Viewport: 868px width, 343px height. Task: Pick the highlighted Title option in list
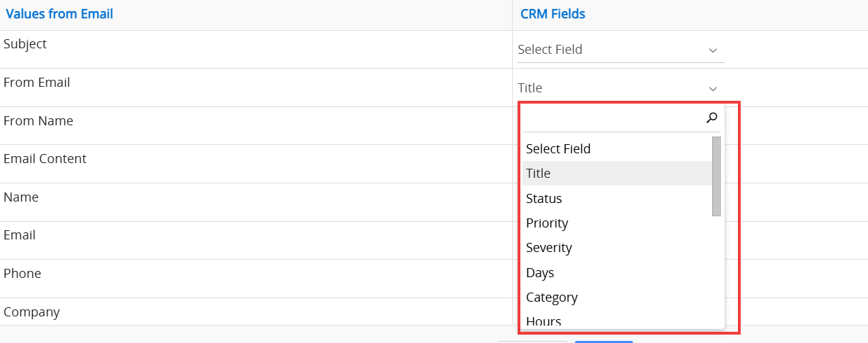pyautogui.click(x=539, y=174)
